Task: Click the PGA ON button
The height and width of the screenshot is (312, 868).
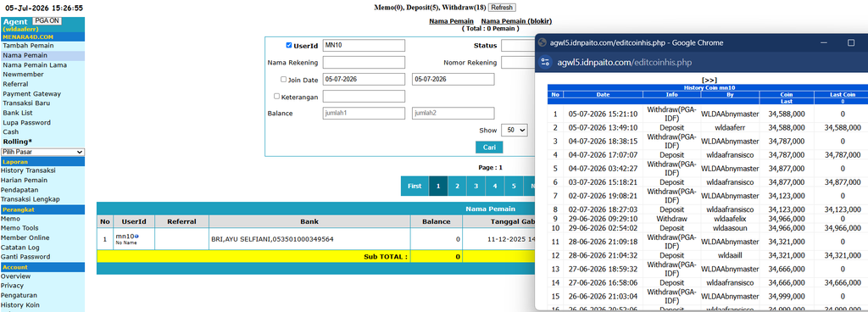Action: 47,20
